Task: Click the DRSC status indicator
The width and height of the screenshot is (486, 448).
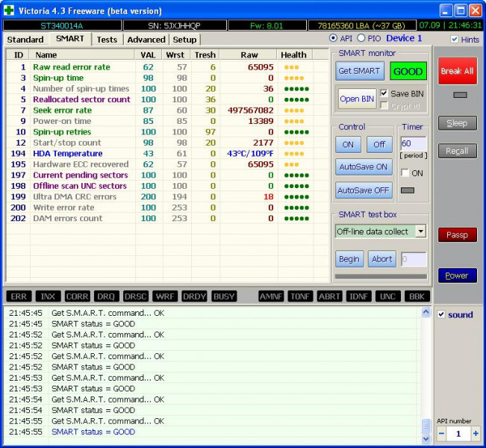Action: (x=135, y=296)
